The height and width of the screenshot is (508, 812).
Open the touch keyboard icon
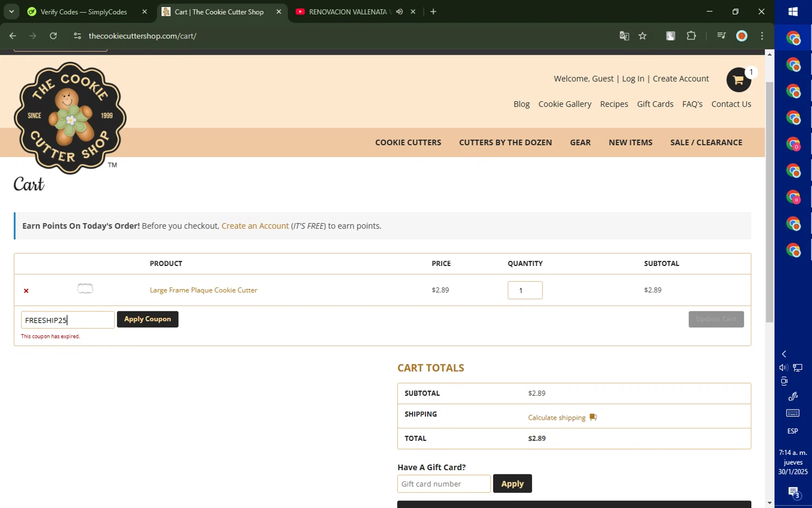tap(793, 413)
